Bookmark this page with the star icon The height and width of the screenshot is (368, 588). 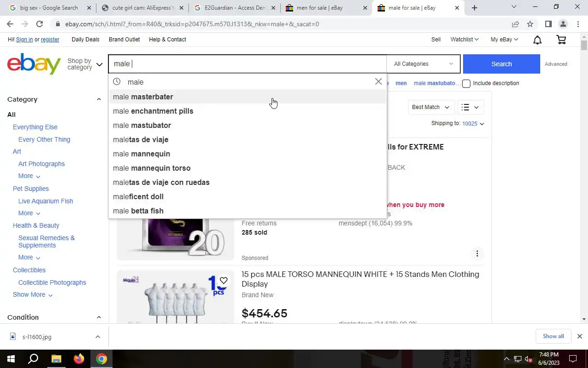[530, 24]
